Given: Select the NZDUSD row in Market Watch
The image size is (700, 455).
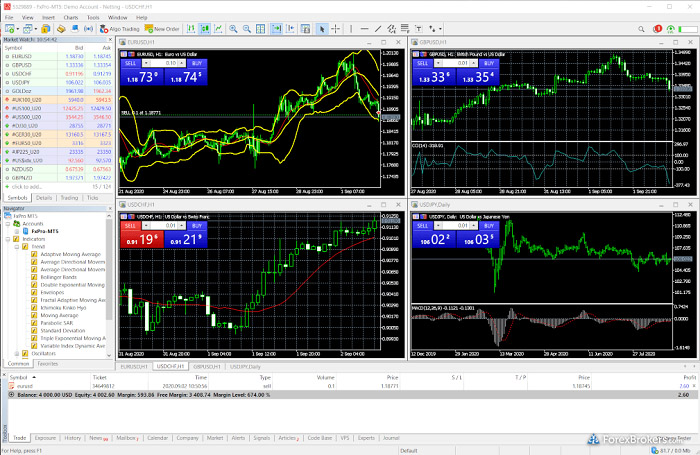Looking at the screenshot, I should pyautogui.click(x=58, y=169).
